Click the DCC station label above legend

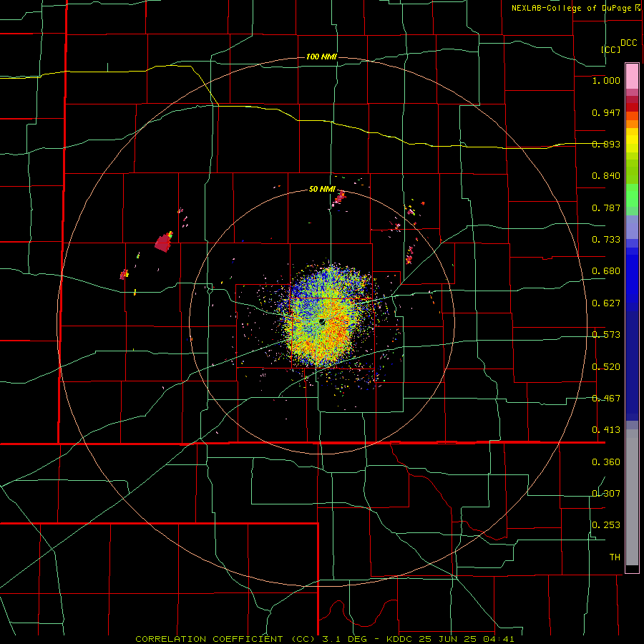pos(628,43)
